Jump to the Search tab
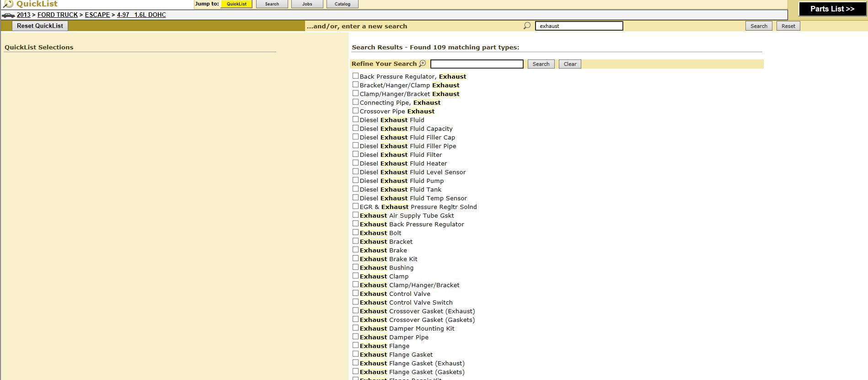This screenshot has width=868, height=380. click(272, 4)
